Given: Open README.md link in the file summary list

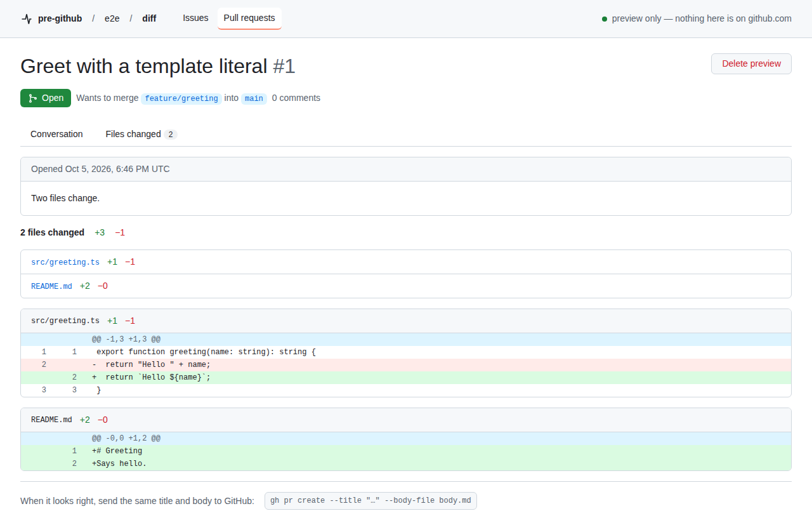Looking at the screenshot, I should (51, 286).
